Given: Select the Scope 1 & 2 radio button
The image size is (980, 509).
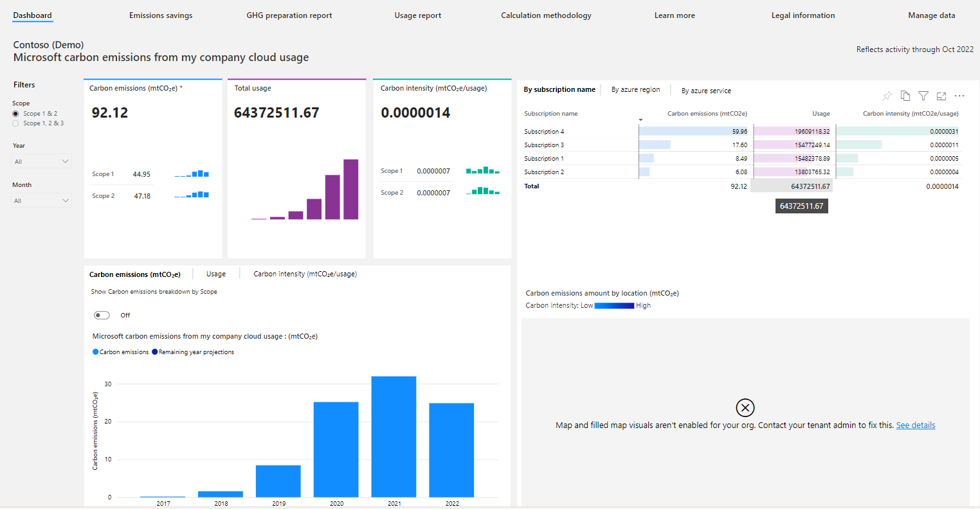Looking at the screenshot, I should pos(15,114).
